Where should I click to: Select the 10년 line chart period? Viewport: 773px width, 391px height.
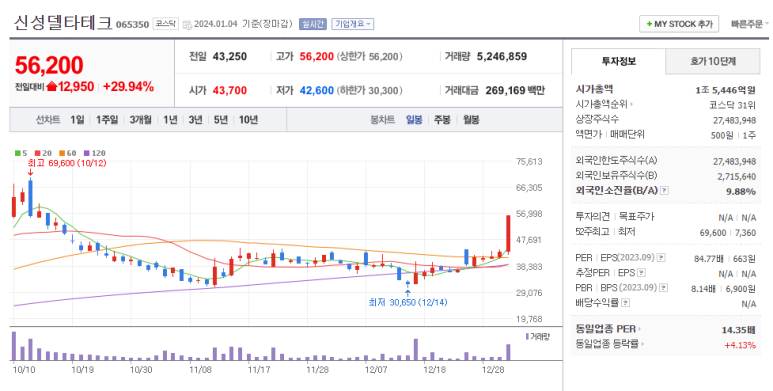(248, 120)
